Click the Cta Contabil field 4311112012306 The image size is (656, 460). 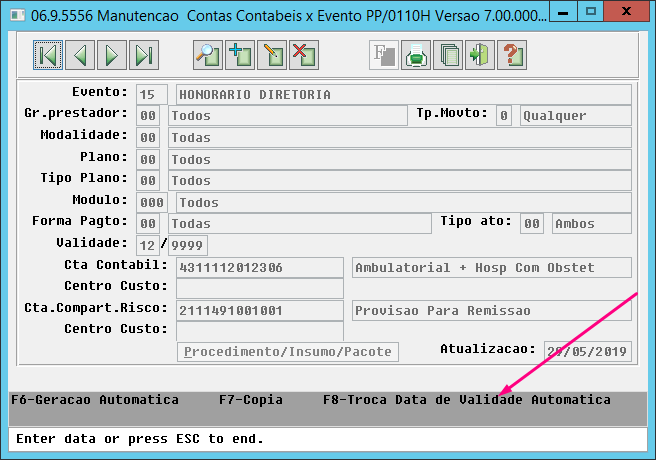tap(260, 268)
